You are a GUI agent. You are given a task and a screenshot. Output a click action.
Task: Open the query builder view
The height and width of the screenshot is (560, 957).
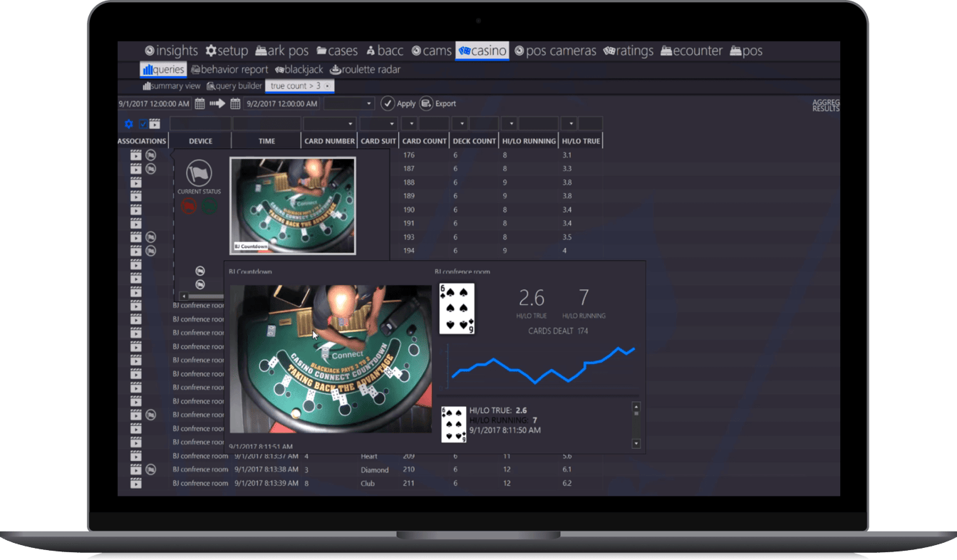click(234, 86)
